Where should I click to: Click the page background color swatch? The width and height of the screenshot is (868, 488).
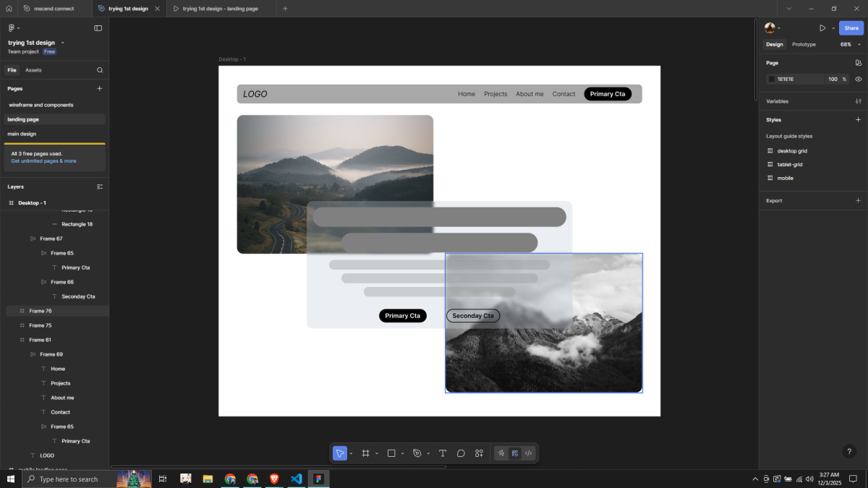click(x=771, y=79)
